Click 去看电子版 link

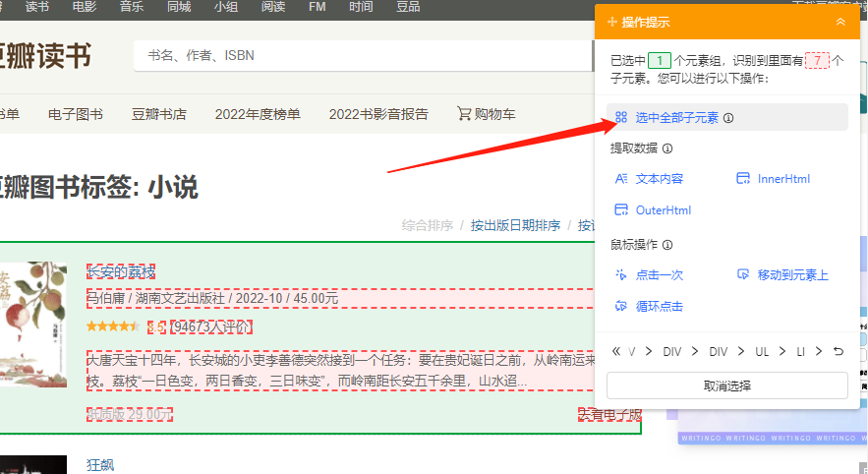click(609, 414)
